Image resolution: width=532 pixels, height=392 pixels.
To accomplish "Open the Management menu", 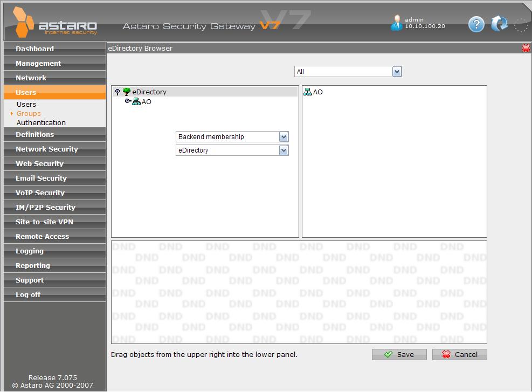I will (55, 64).
